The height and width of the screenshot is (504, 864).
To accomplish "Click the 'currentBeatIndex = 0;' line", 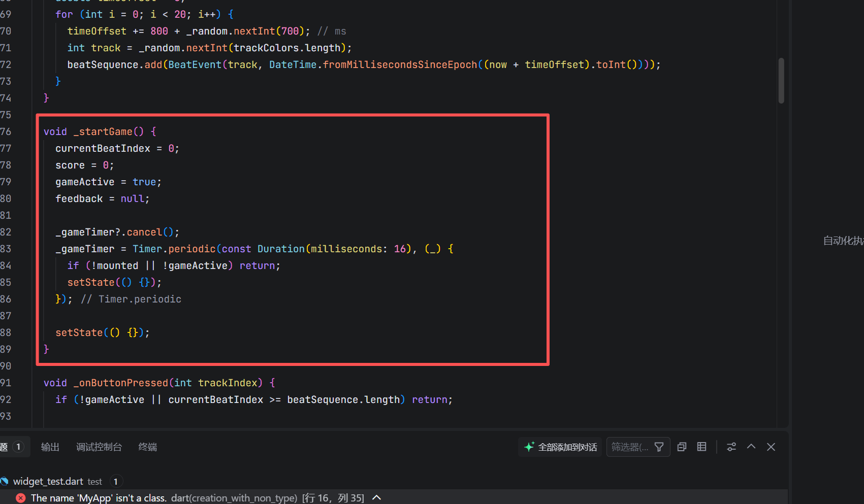I will click(x=117, y=148).
